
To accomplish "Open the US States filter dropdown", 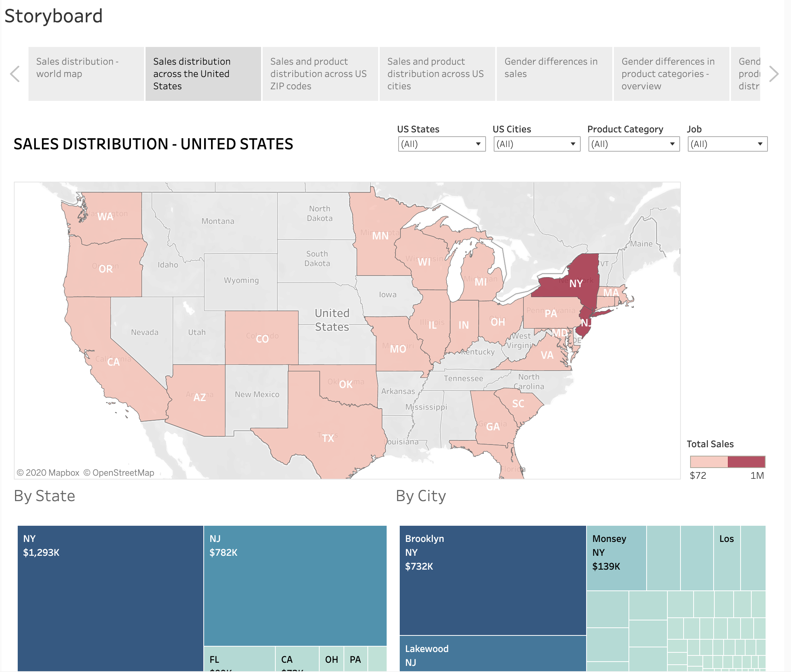I will (441, 144).
